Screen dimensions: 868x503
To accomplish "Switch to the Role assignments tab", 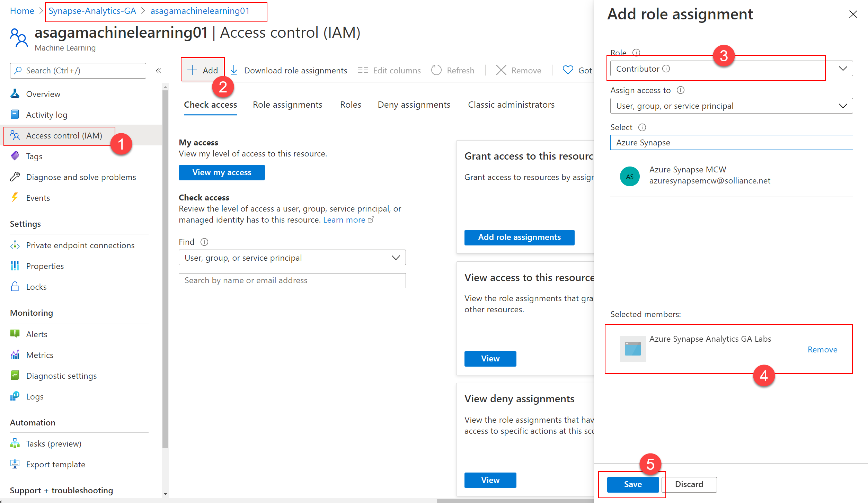I will 287,105.
